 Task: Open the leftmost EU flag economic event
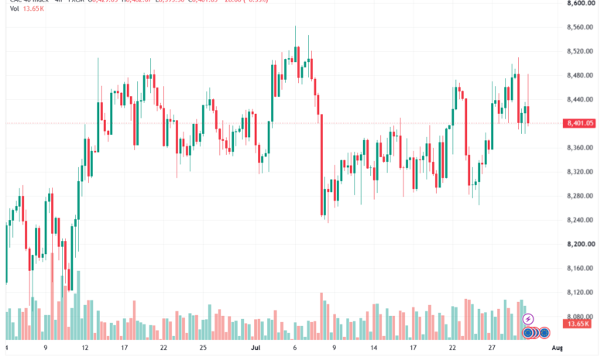[528, 332]
